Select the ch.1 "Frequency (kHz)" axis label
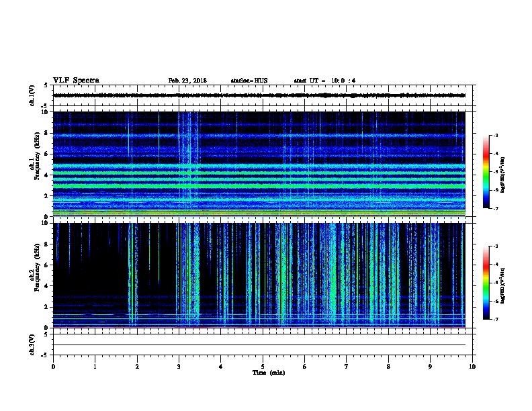Image resolution: width=532 pixels, height=411 pixels. (x=37, y=156)
